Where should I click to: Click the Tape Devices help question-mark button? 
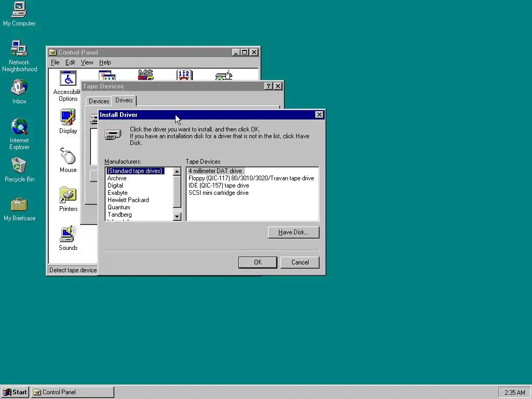click(x=269, y=86)
